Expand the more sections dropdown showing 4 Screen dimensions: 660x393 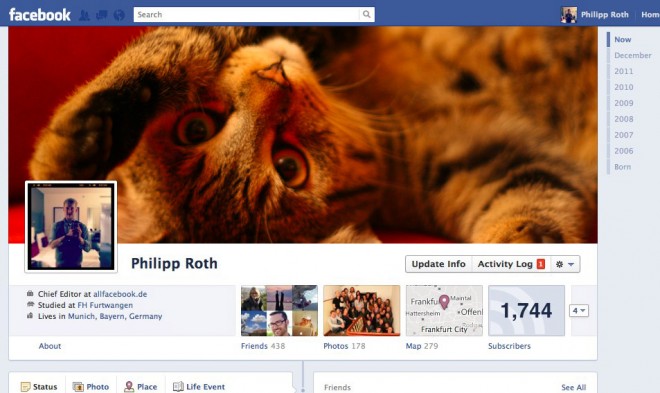[579, 311]
